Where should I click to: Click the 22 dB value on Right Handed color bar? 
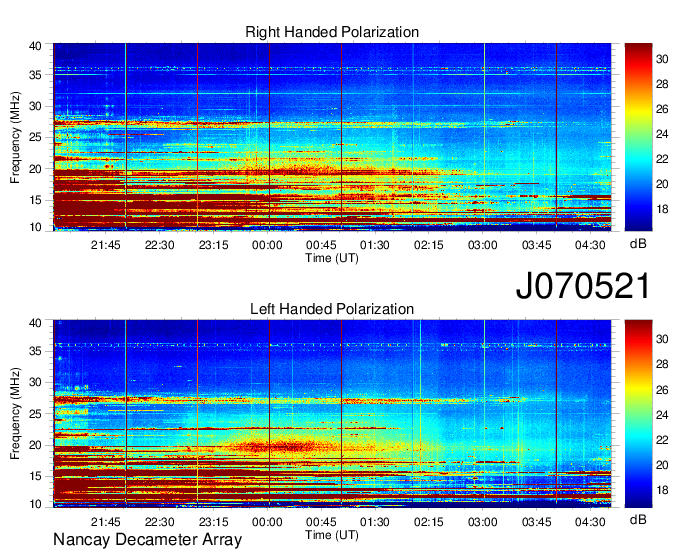click(x=662, y=159)
